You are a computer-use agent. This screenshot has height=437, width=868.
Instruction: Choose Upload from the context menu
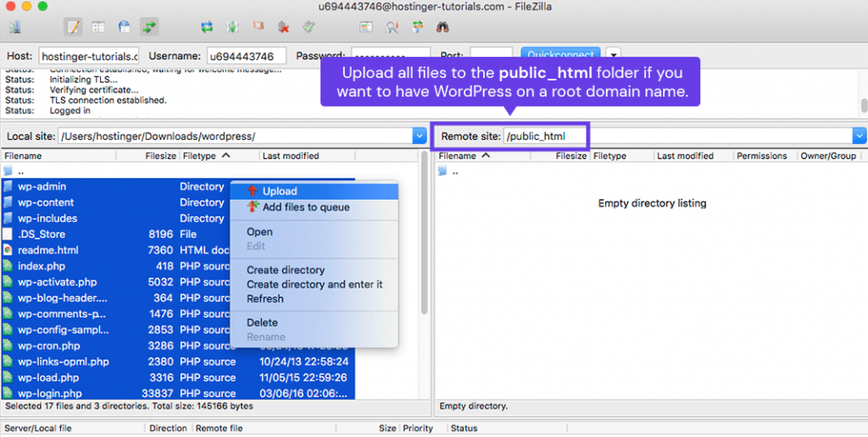coord(279,191)
